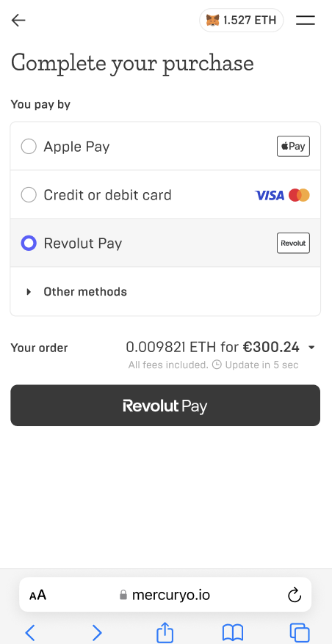Select the Apple Pay radio button
Screen dimensions: 332x644
point(29,146)
